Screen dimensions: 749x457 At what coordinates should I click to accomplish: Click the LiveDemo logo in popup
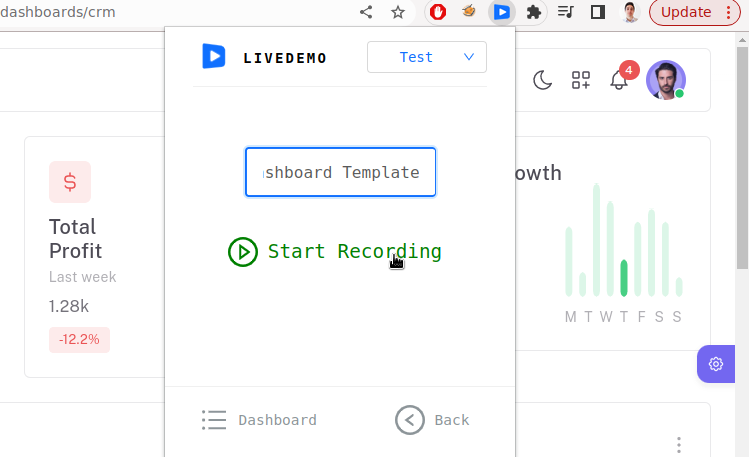click(214, 56)
